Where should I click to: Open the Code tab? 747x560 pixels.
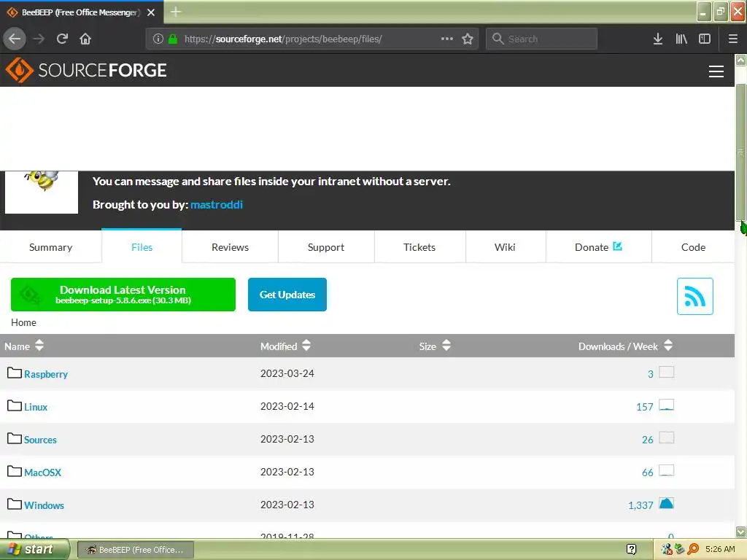(x=693, y=247)
